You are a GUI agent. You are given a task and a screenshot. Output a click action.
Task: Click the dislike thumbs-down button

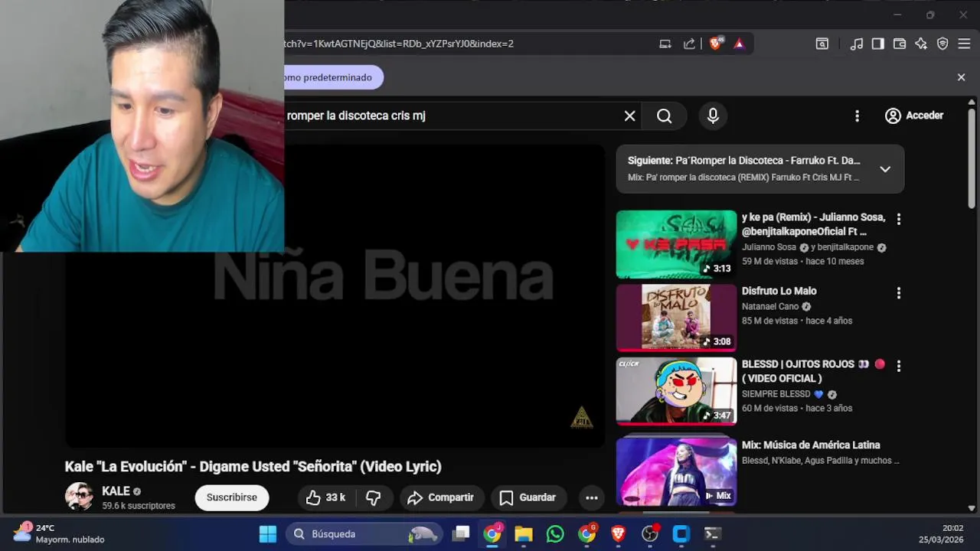pyautogui.click(x=374, y=497)
